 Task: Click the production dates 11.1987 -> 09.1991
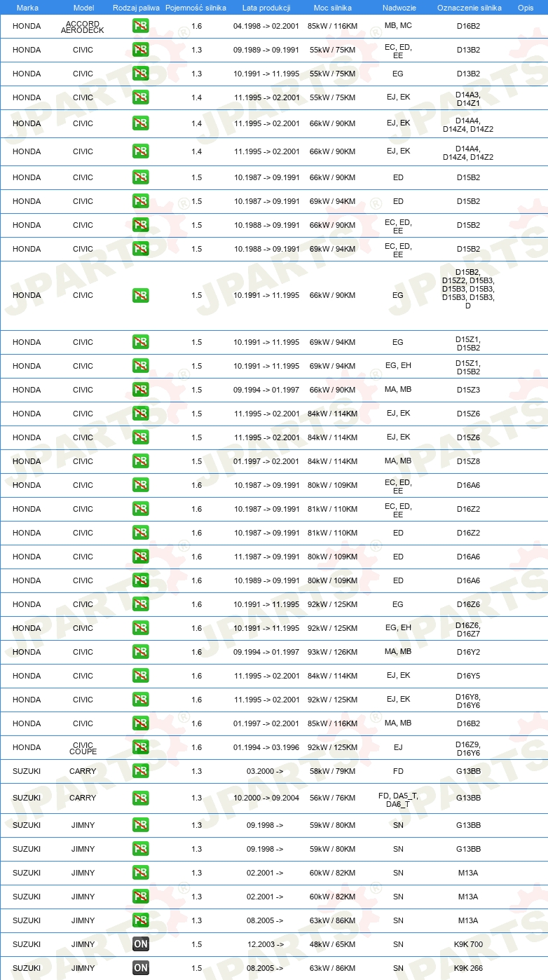(266, 557)
